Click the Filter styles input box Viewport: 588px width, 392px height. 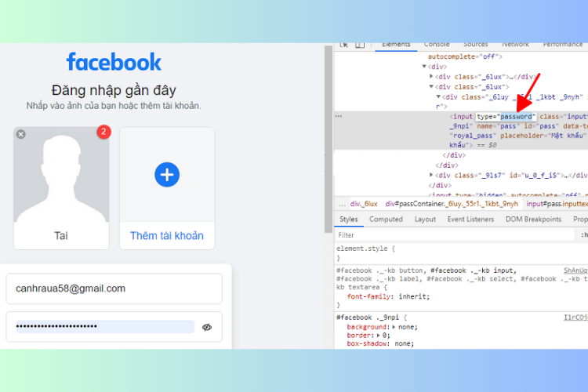click(455, 235)
